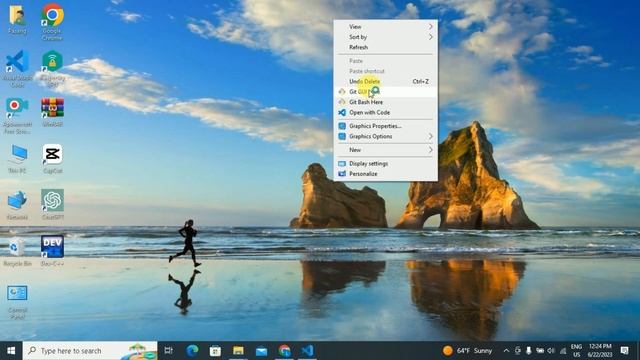
Task: Open network status in the system tray
Action: click(x=563, y=351)
